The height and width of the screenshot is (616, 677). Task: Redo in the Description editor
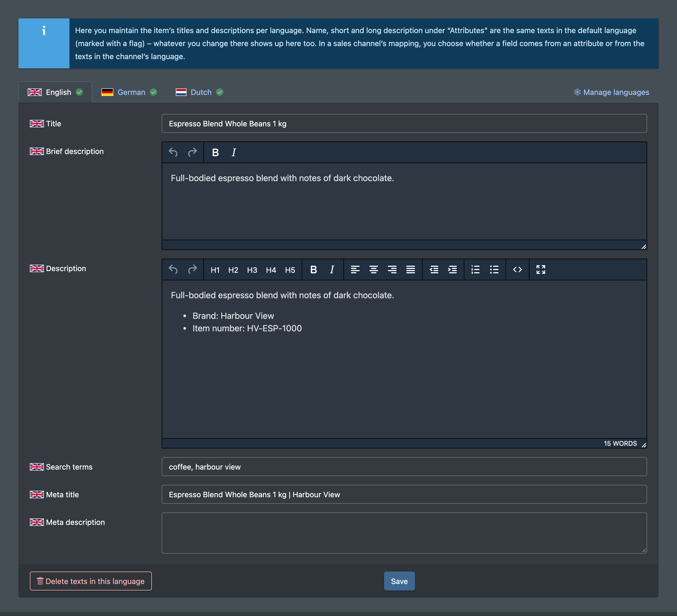point(192,269)
